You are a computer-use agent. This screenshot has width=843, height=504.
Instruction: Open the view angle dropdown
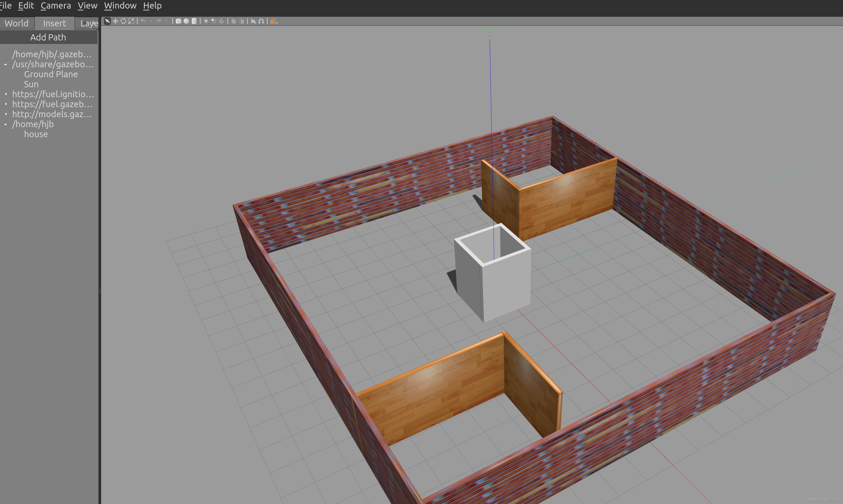pos(274,21)
